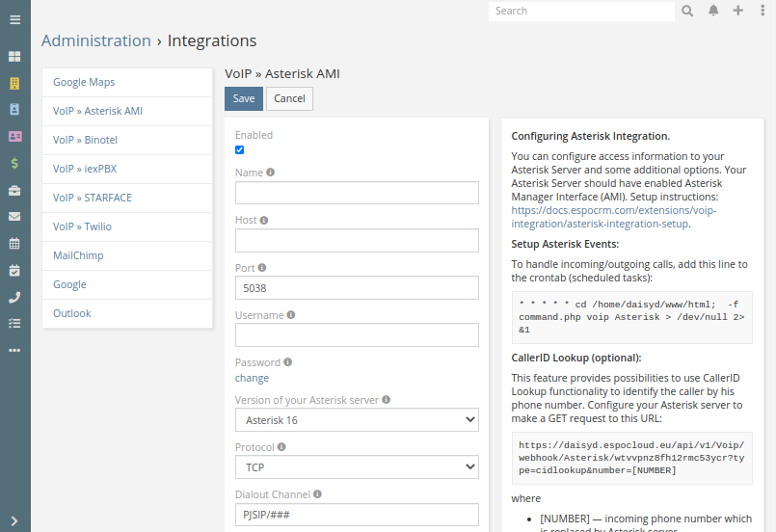Open the Home dashboard grid icon
Screen dimensions: 776x532
coord(14,57)
